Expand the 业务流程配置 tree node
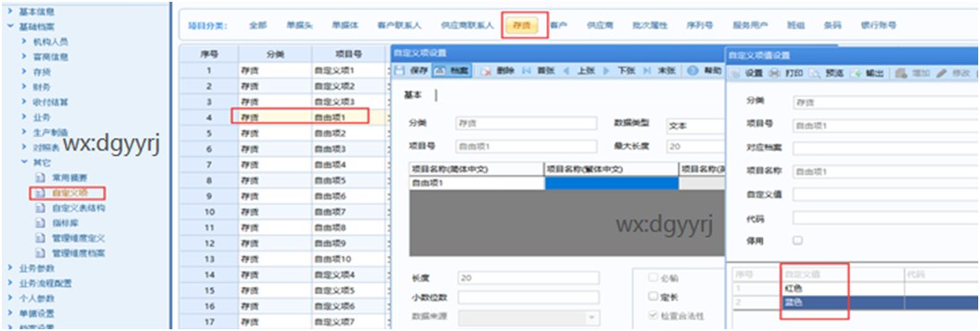The width and height of the screenshot is (980, 331). (10, 283)
